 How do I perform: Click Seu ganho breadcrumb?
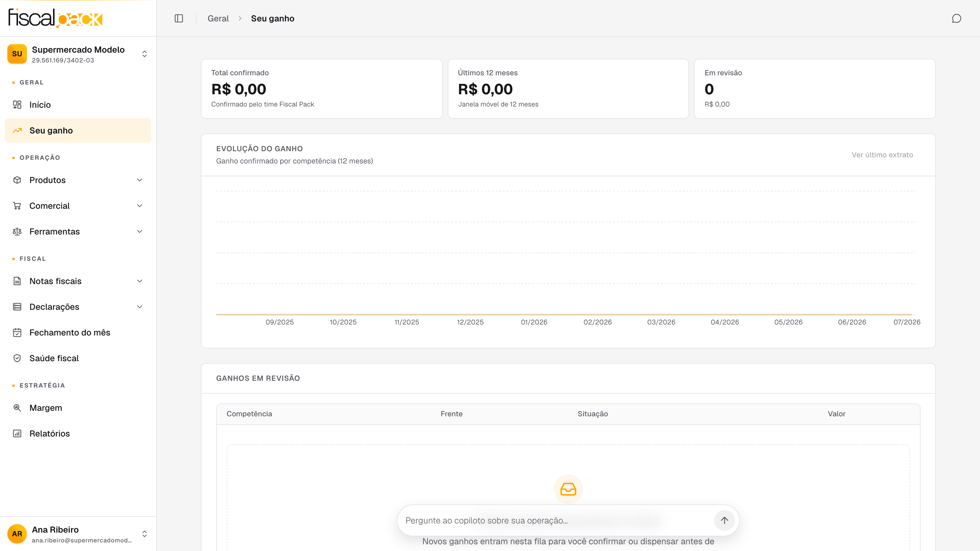(x=272, y=18)
